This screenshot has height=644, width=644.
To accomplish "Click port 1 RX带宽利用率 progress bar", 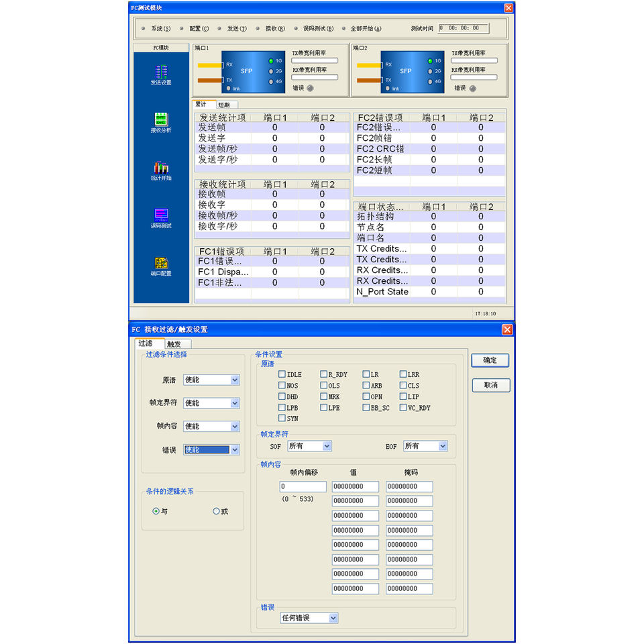I will [315, 77].
